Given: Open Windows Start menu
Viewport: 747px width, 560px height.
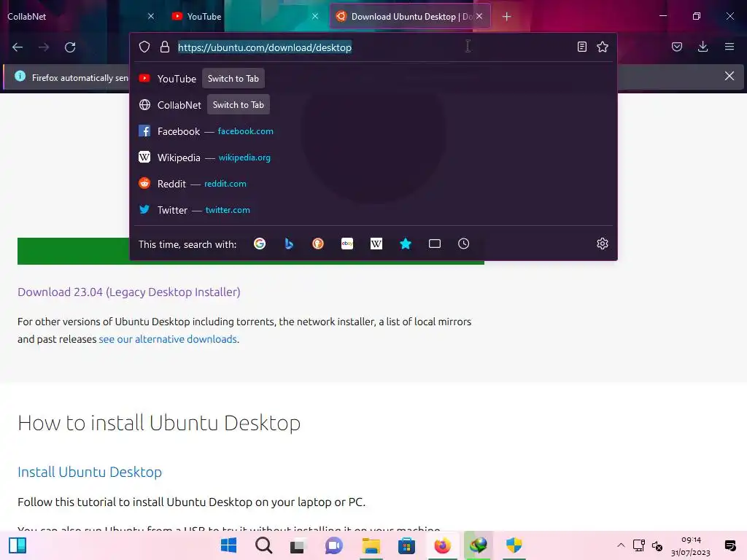Looking at the screenshot, I should click(x=228, y=545).
